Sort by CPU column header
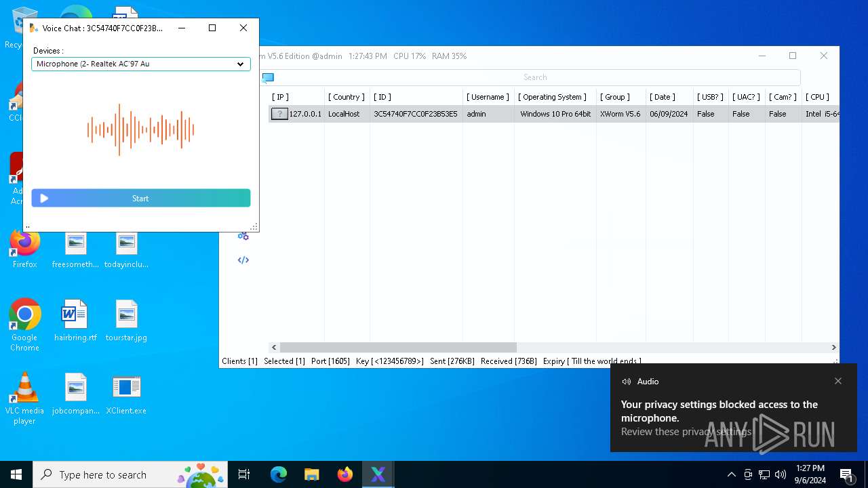This screenshot has height=488, width=868. coord(817,97)
